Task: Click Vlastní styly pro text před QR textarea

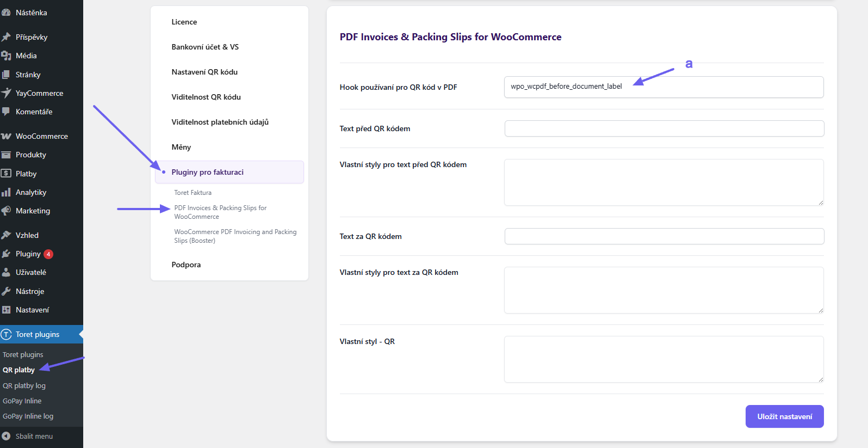Action: [664, 182]
